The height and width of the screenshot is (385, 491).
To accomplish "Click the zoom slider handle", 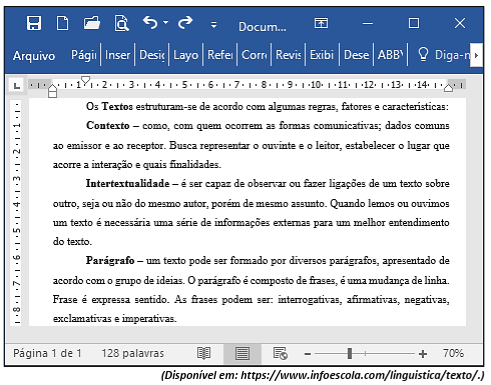I will pyautogui.click(x=350, y=353).
